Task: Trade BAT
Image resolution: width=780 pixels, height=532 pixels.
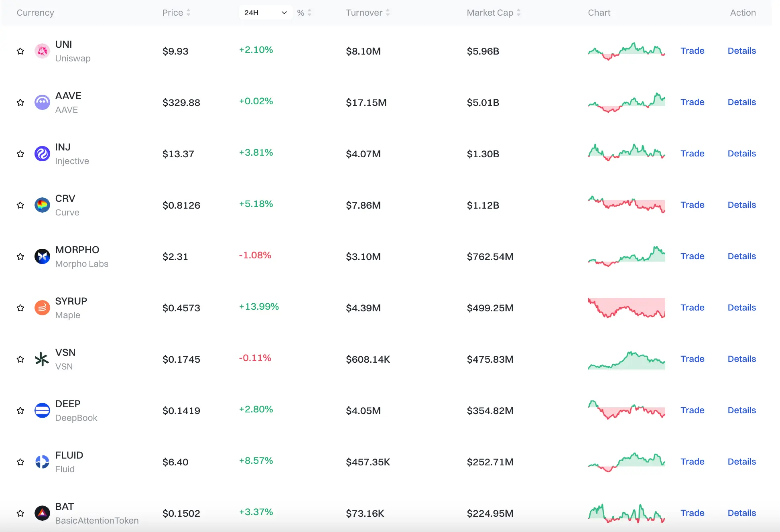Action: [692, 513]
